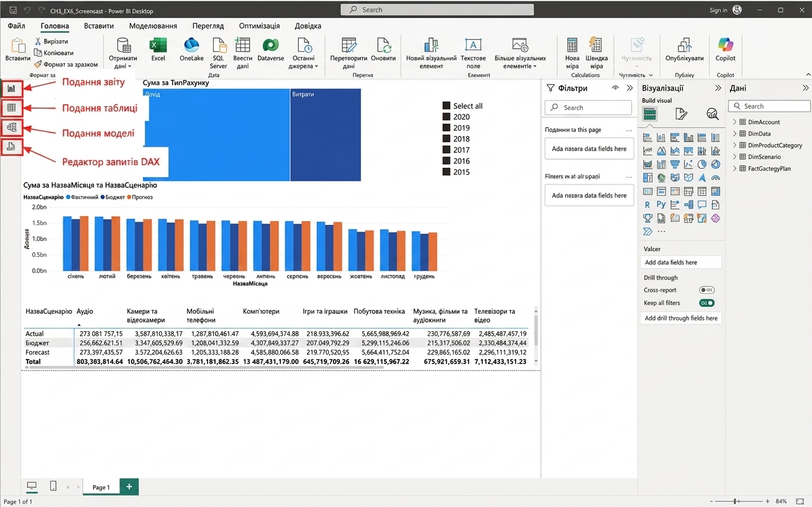Select the Page 1 tab

(x=101, y=487)
